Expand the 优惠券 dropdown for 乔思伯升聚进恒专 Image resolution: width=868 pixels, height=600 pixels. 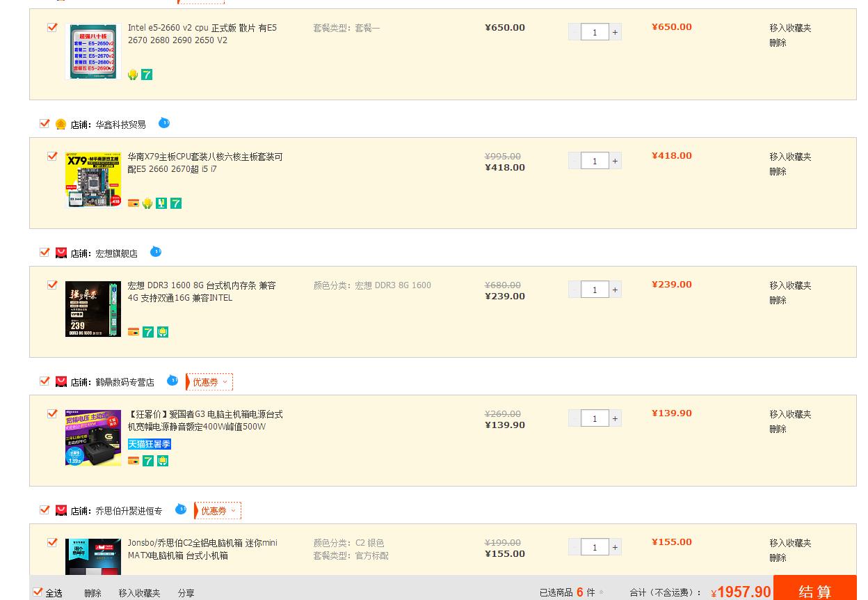pyautogui.click(x=218, y=511)
